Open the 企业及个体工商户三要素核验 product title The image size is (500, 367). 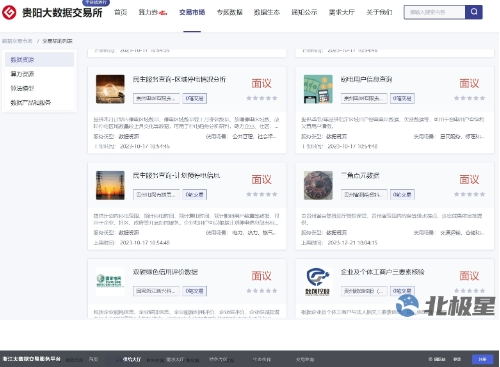click(x=382, y=272)
